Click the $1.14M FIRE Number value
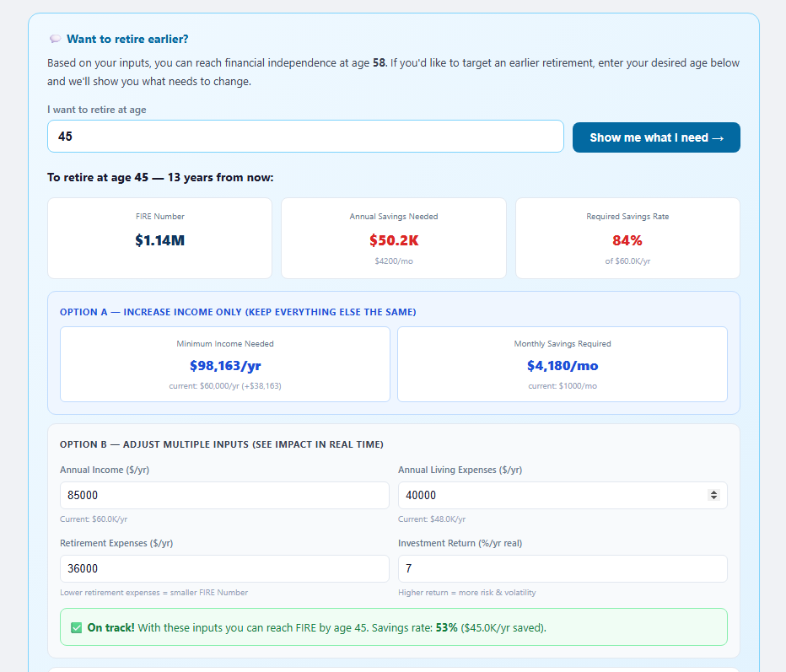The image size is (786, 672). [x=160, y=240]
